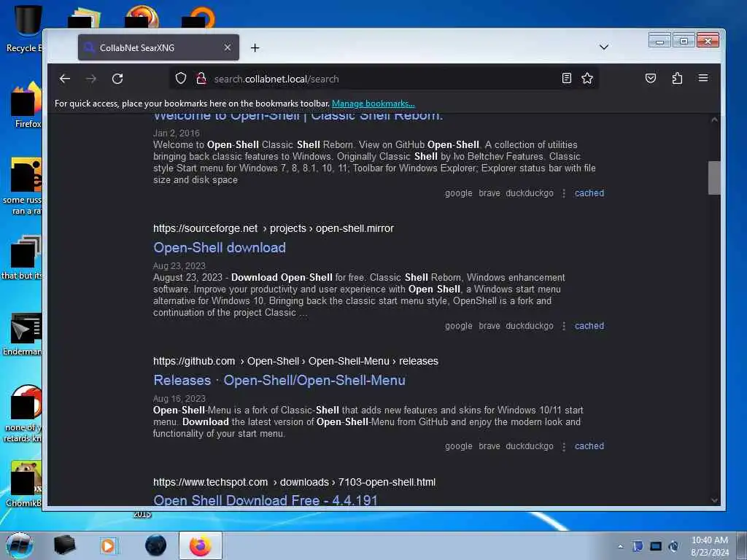Open Open Shell Download Free 4.4.191 result

coord(266,499)
